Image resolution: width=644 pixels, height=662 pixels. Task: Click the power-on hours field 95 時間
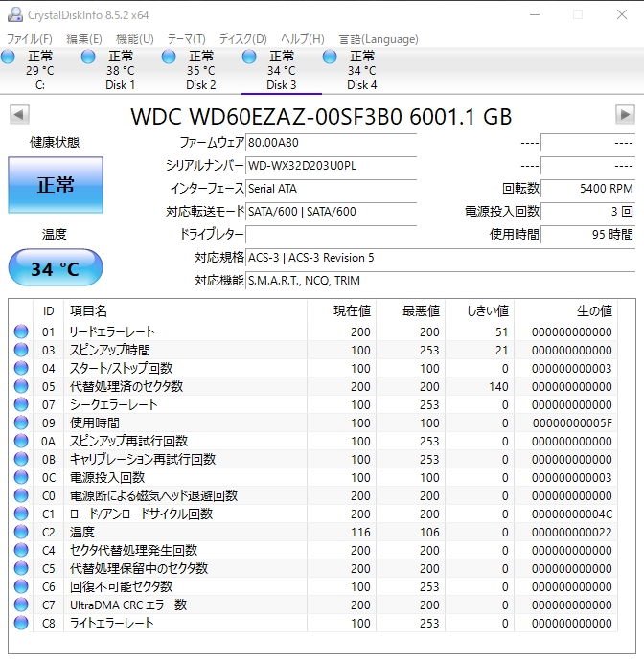click(587, 235)
